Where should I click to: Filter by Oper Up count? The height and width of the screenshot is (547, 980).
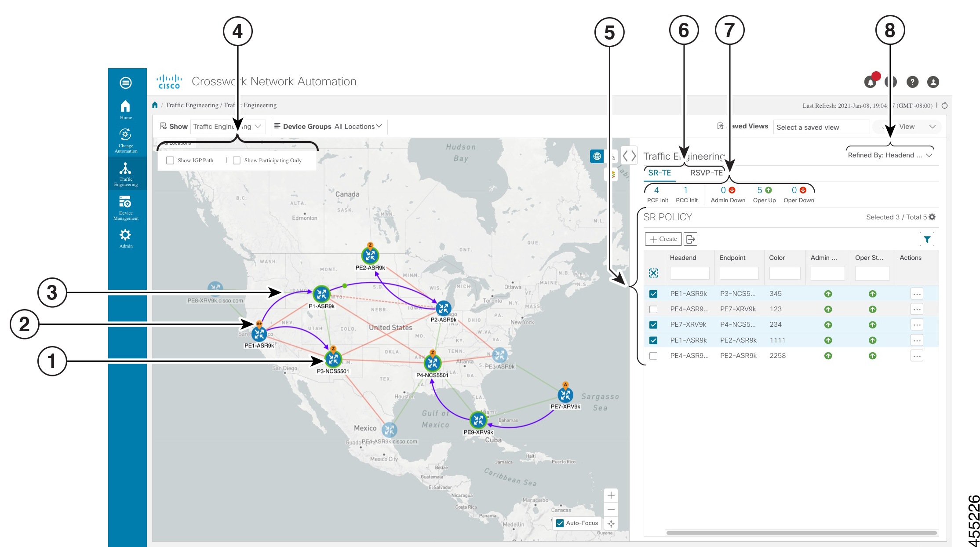click(765, 194)
